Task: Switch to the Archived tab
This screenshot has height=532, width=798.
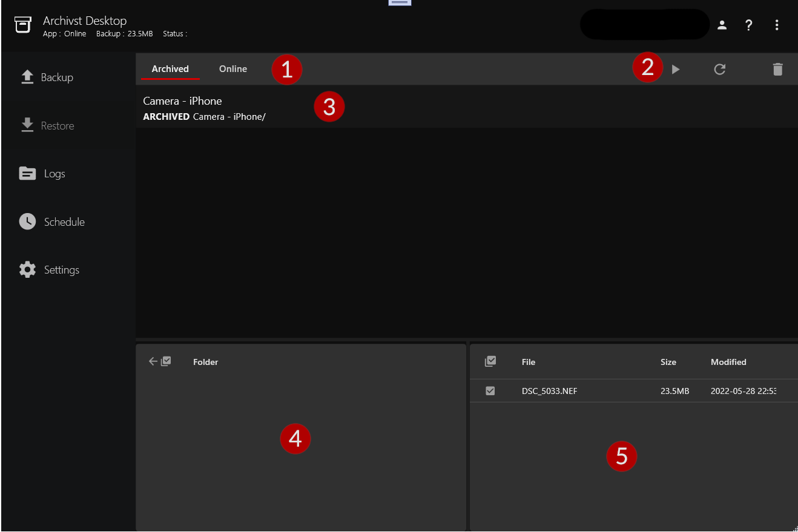Action: [x=170, y=69]
